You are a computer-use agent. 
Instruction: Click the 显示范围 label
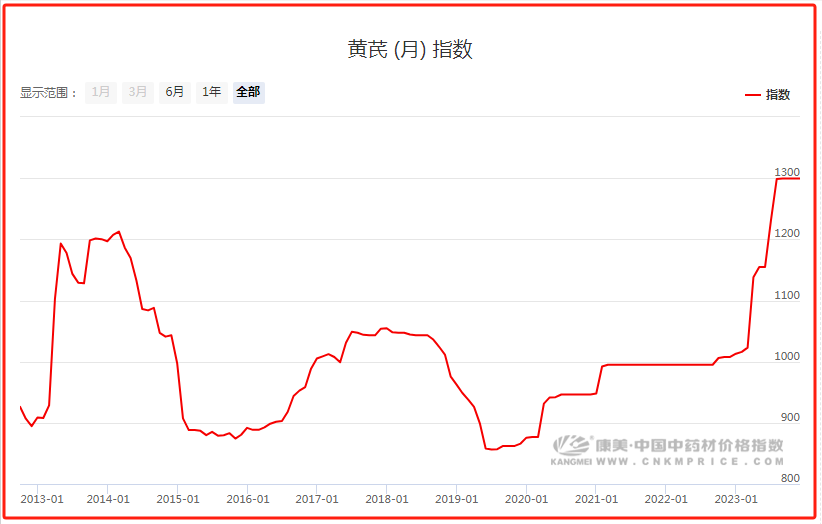coord(49,93)
